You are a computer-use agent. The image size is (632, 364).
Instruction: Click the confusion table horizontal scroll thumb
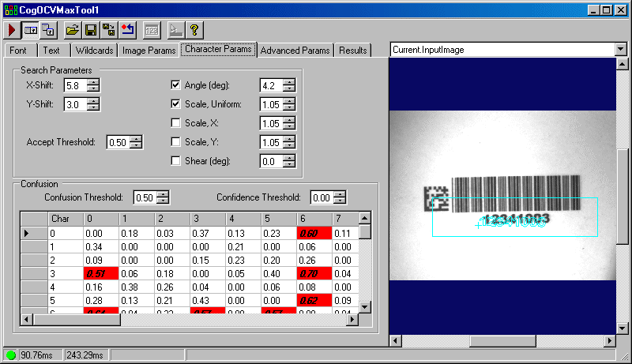pos(77,319)
